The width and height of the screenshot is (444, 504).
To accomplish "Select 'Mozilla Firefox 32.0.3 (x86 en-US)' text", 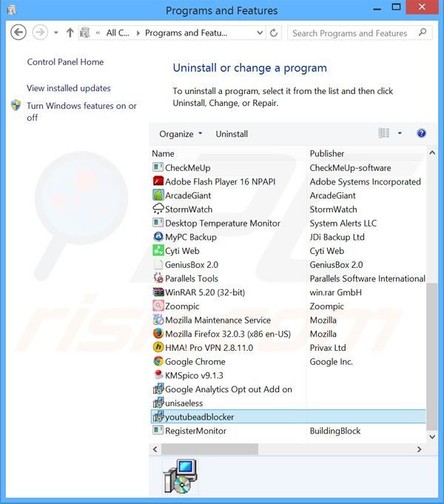I will (228, 334).
